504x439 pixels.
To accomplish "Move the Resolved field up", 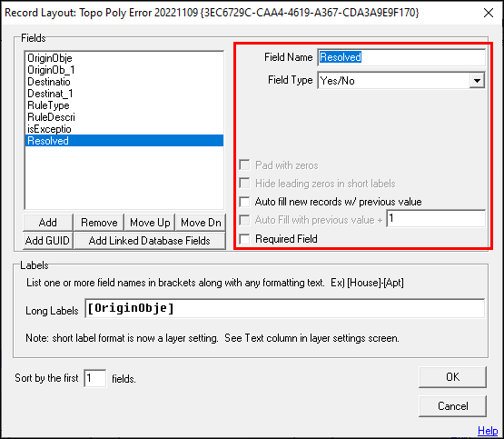I will click(150, 223).
